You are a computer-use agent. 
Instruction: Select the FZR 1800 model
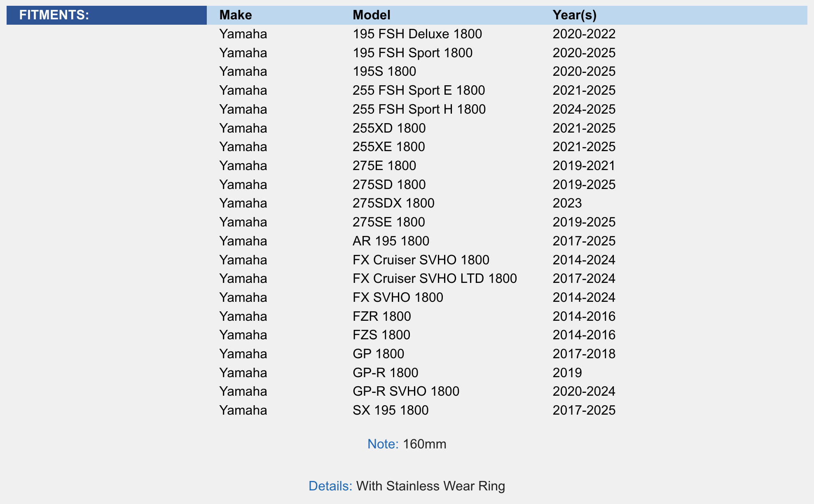381,316
